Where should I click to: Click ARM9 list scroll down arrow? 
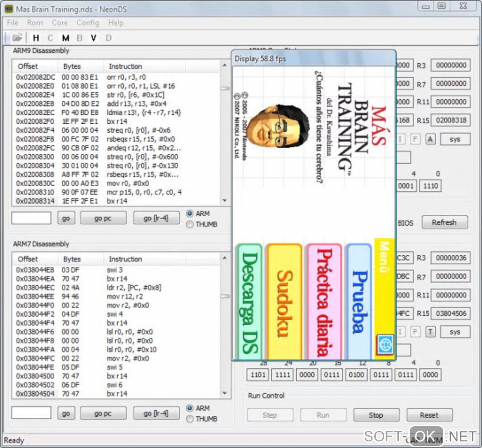[225, 201]
